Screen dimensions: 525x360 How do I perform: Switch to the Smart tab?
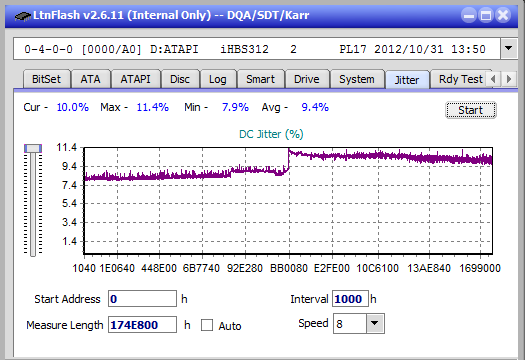[x=260, y=79]
